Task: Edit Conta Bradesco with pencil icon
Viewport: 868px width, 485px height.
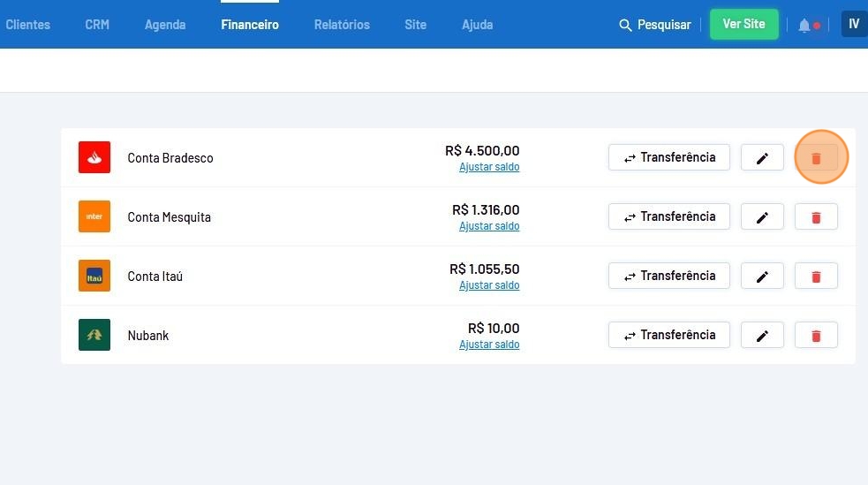Action: (x=762, y=158)
